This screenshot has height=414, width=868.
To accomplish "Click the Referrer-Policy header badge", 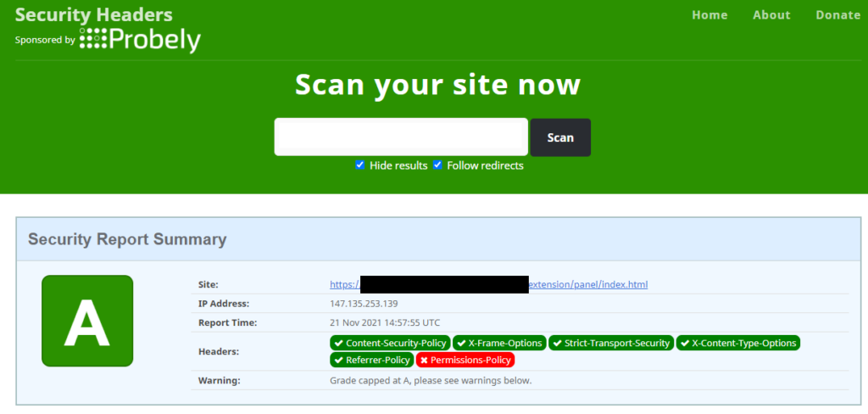I will tap(371, 361).
